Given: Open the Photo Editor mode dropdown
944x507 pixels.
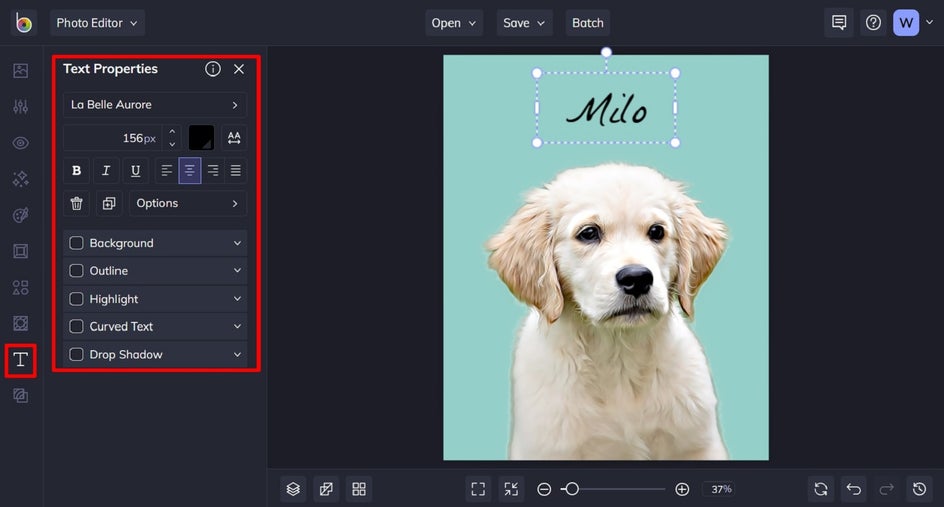Looking at the screenshot, I should coord(98,23).
